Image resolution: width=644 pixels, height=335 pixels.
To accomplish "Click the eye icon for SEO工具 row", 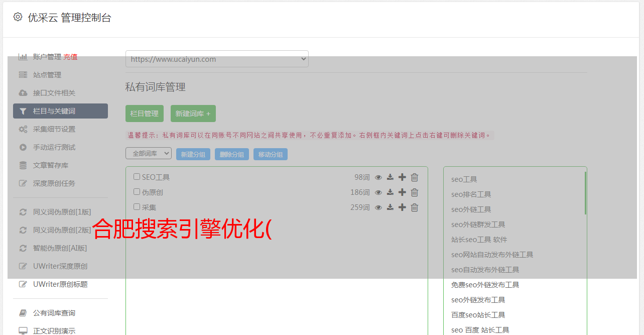I will [x=378, y=177].
